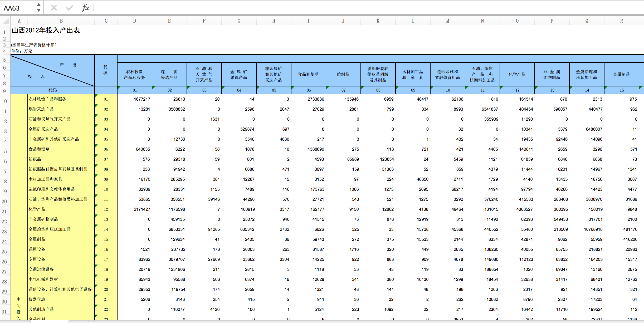Select column D header
The image size is (644, 323).
pyautogui.click(x=135, y=21)
